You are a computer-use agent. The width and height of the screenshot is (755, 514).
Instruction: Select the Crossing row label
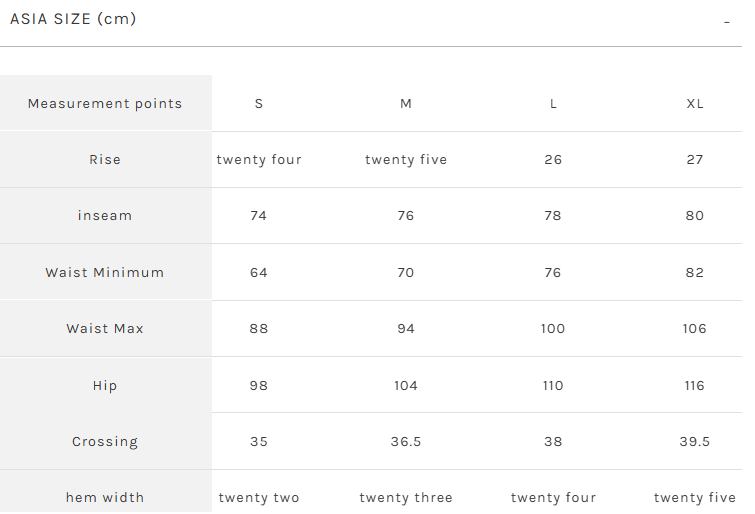[x=105, y=441]
